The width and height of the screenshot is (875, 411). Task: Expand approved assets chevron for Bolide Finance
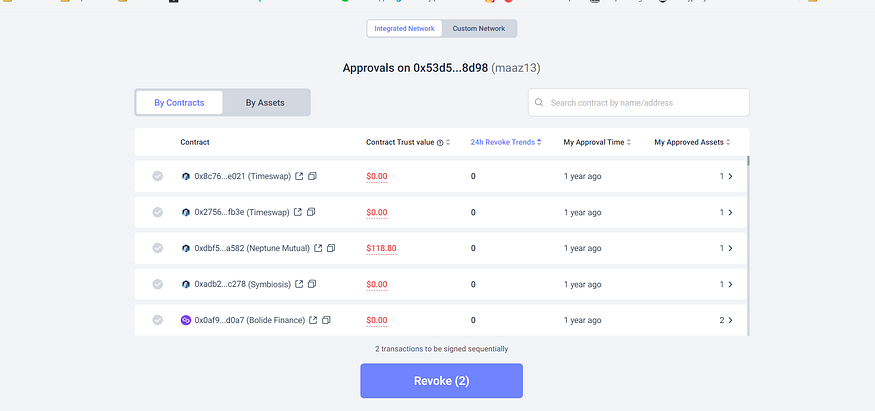point(730,320)
